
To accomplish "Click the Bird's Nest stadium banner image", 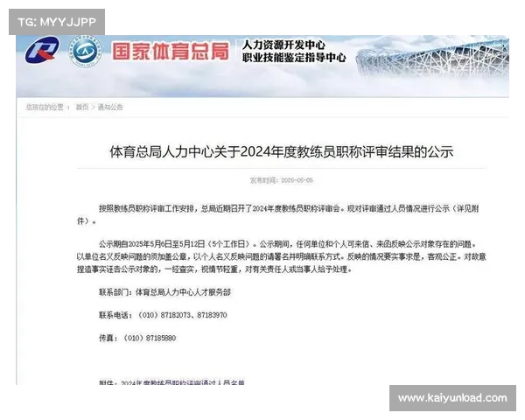I will (x=432, y=59).
